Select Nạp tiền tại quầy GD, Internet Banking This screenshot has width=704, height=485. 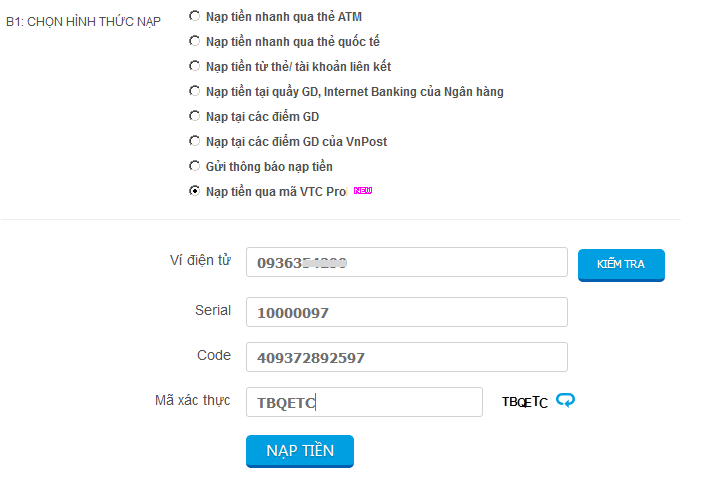click(194, 91)
